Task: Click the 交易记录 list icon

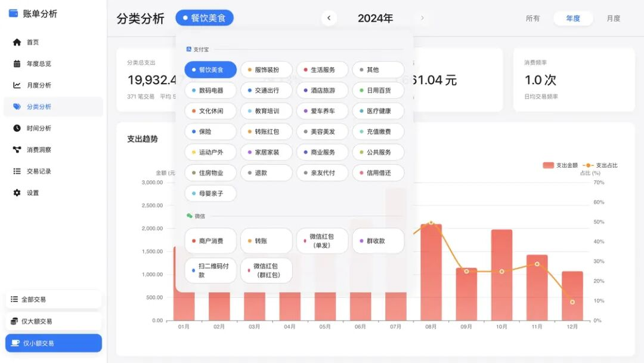Action: click(17, 171)
